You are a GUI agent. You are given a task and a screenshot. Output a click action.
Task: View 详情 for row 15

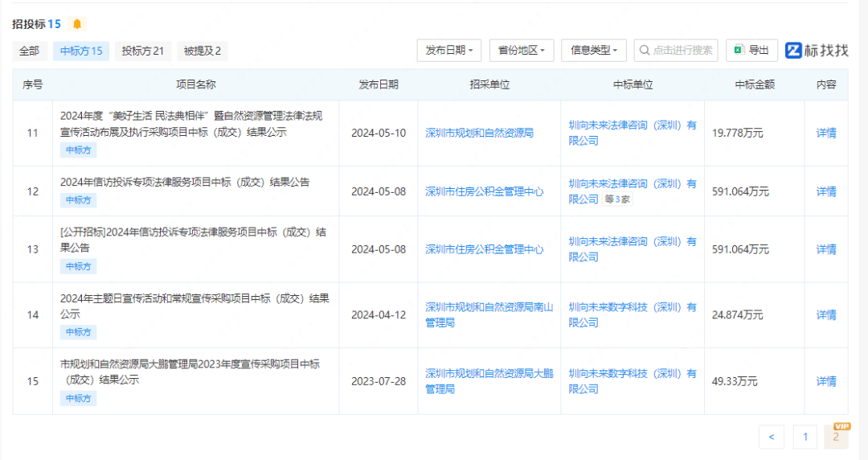point(826,381)
